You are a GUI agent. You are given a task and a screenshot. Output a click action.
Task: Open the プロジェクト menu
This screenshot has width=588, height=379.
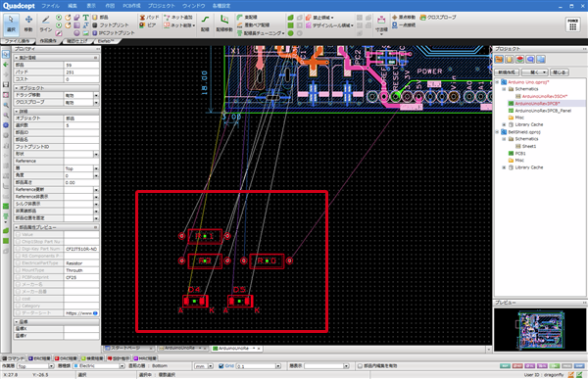tap(162, 6)
